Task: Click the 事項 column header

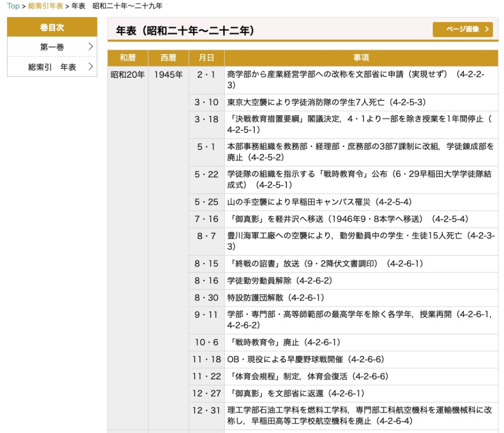Action: pos(361,58)
